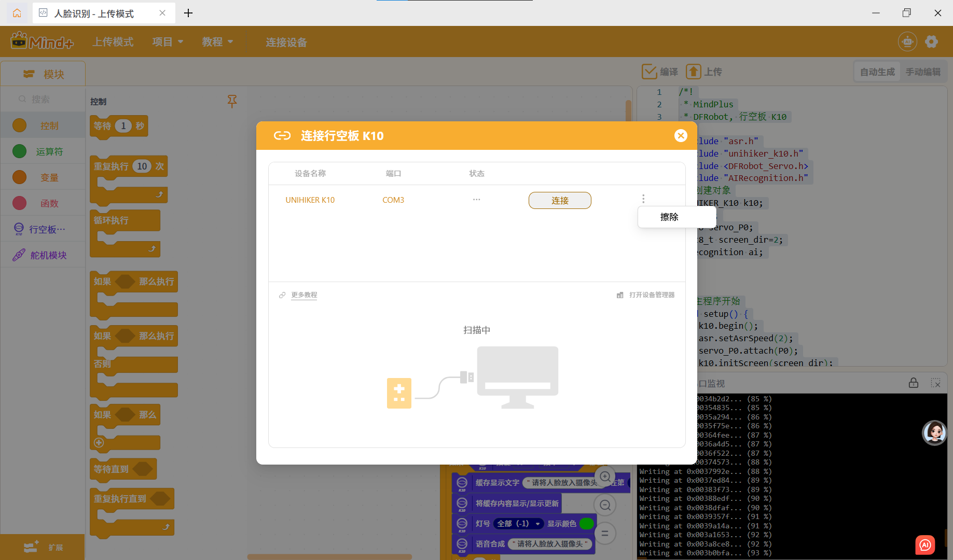This screenshot has height=560, width=953.
Task: Click the Mind+ home icon
Action: 16,13
